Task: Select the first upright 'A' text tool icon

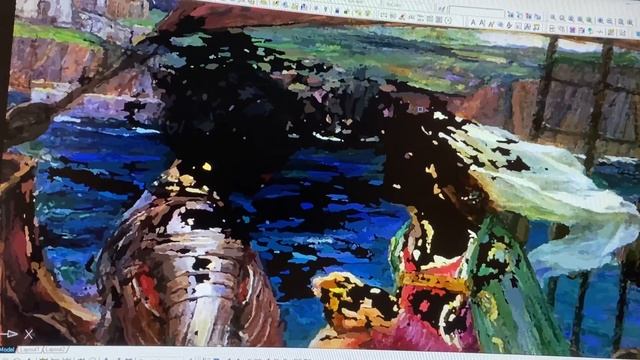Action: click(x=473, y=22)
